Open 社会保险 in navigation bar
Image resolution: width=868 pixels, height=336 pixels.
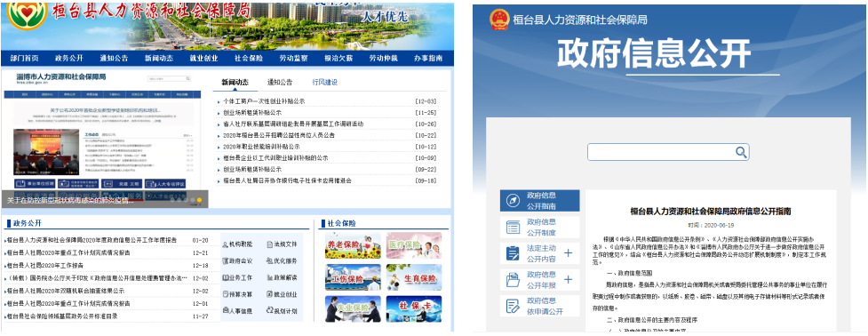click(x=249, y=58)
